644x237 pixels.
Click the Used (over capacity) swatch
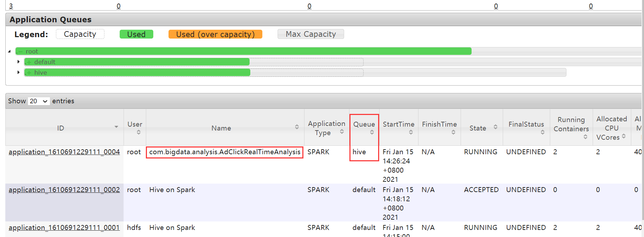click(x=215, y=34)
